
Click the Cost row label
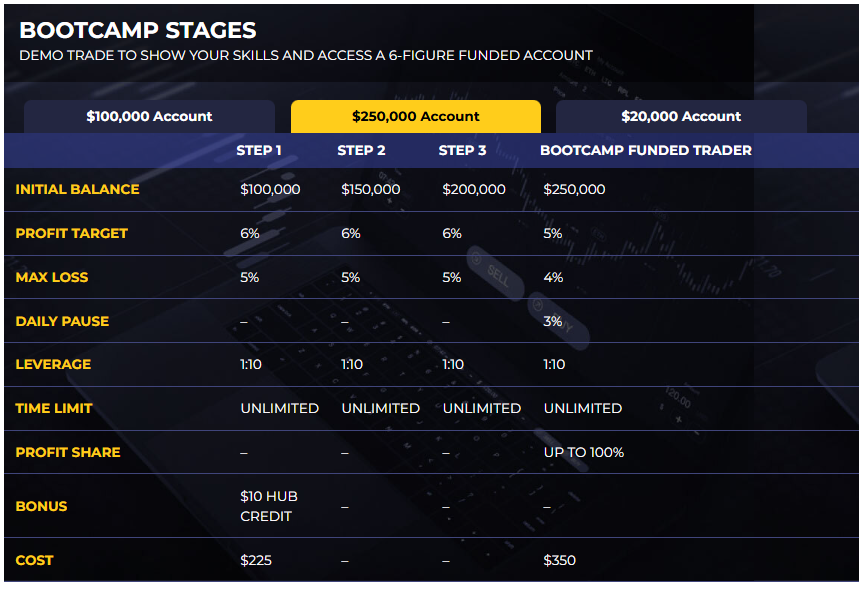34,560
